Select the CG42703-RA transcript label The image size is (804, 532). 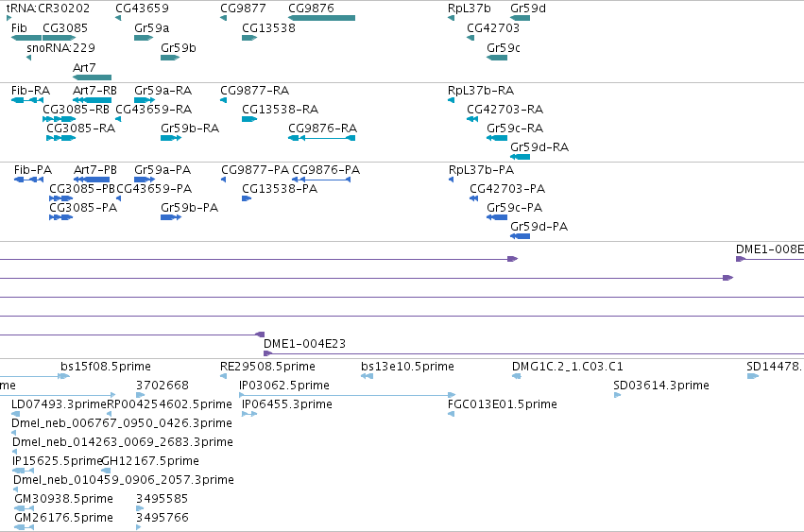(505, 110)
